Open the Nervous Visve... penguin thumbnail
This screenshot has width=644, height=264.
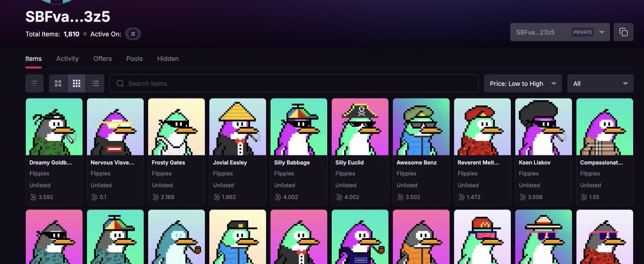tap(115, 127)
